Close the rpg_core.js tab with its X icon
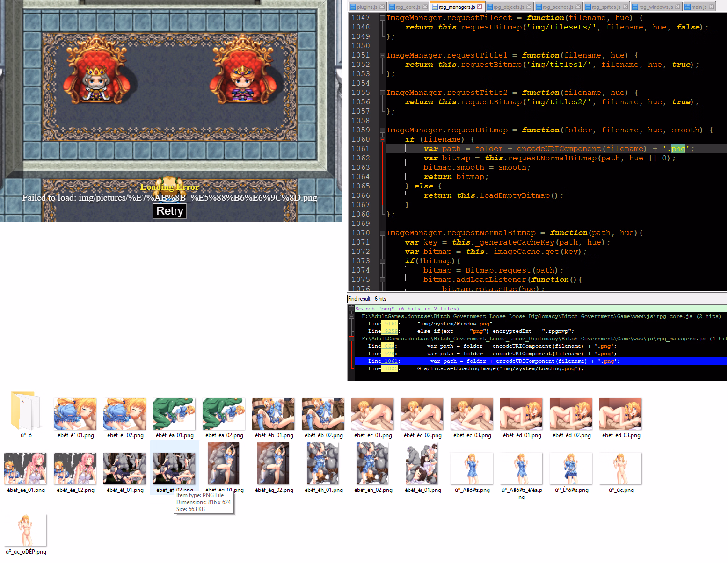728x563 pixels. [425, 7]
